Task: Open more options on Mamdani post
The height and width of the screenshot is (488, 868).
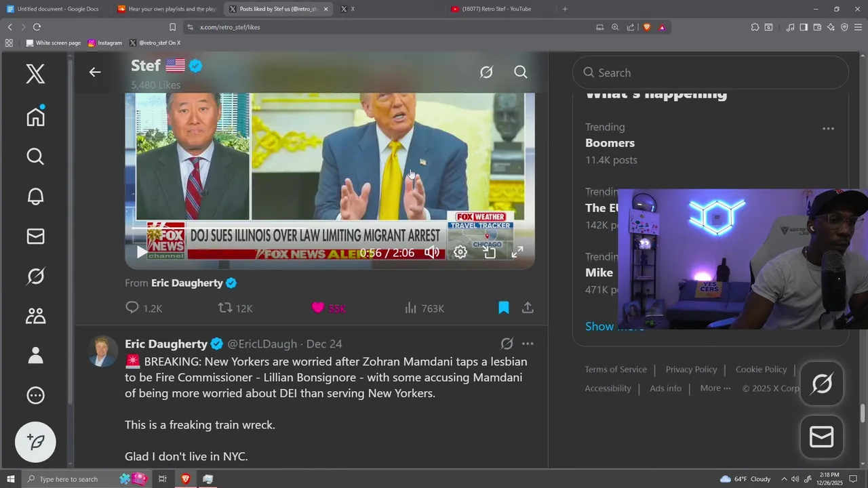Action: tap(528, 344)
